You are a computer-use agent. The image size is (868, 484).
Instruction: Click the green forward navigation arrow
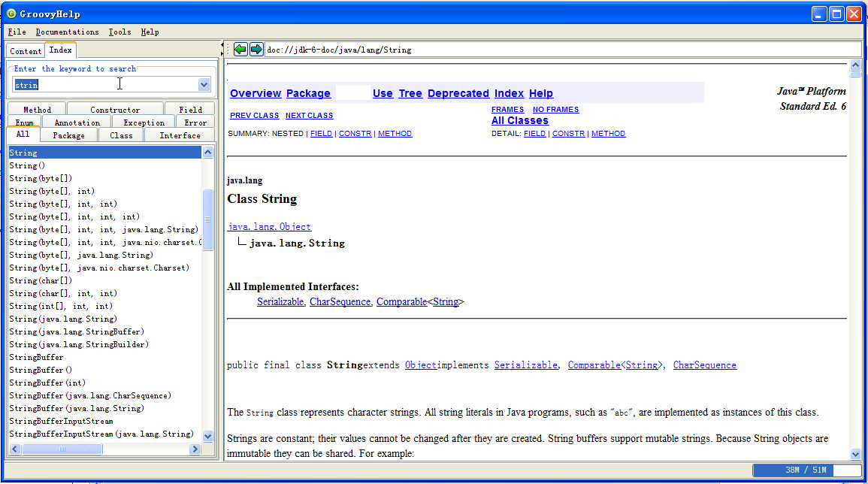256,50
